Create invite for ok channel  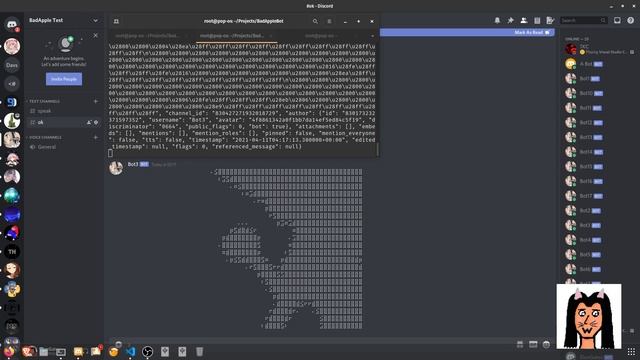89,122
